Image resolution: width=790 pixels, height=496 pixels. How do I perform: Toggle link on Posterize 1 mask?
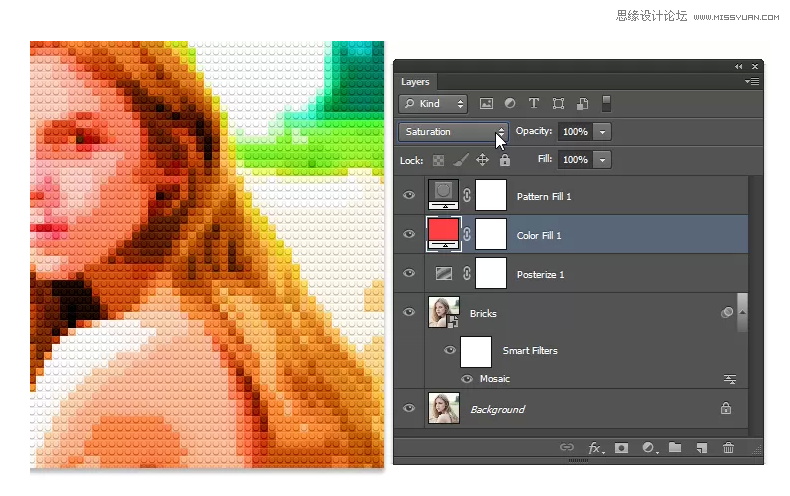click(x=467, y=273)
